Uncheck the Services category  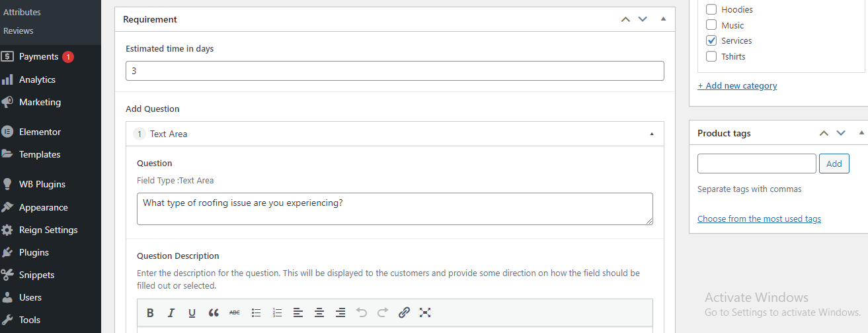[711, 40]
